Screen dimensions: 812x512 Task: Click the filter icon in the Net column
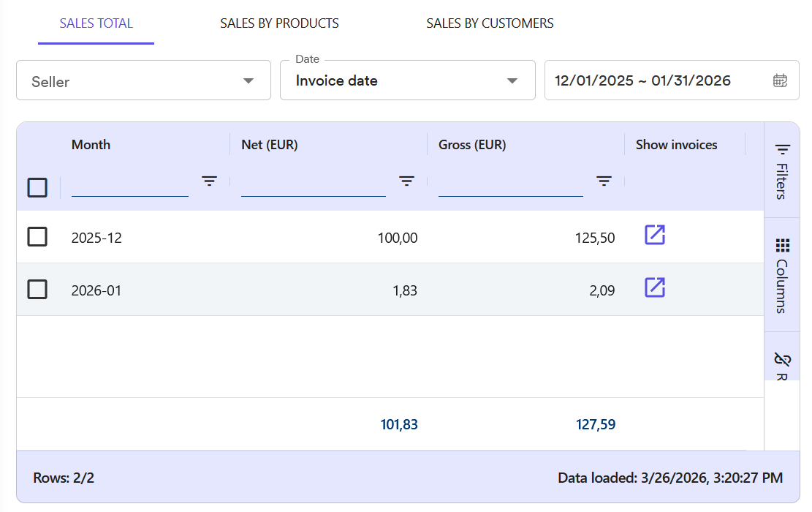click(406, 181)
